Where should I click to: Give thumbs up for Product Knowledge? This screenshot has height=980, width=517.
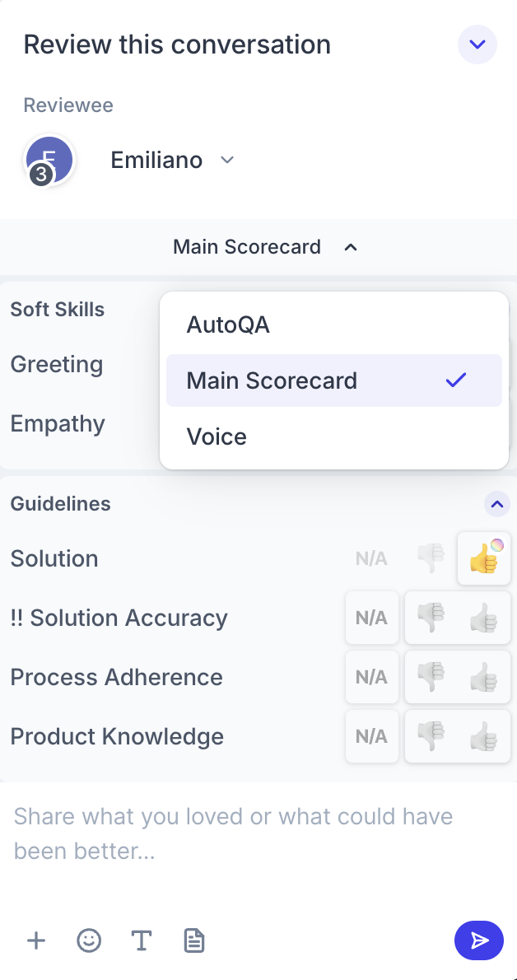[x=484, y=736]
